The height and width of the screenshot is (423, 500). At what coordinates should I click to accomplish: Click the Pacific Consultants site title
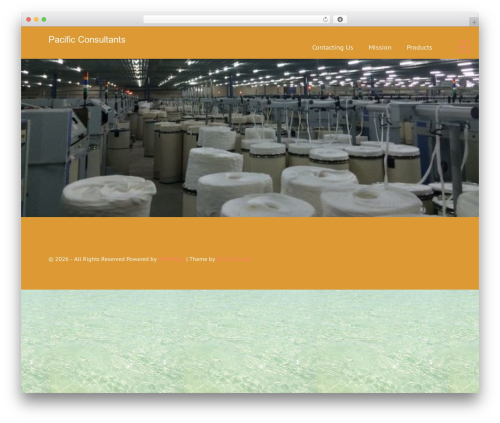[x=87, y=40]
